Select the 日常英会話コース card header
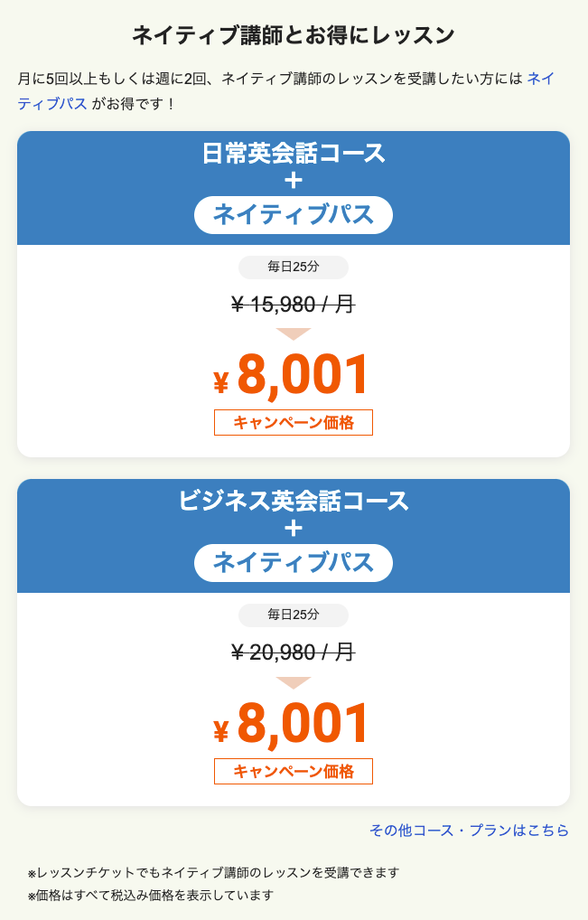588x920 pixels. pos(294,188)
